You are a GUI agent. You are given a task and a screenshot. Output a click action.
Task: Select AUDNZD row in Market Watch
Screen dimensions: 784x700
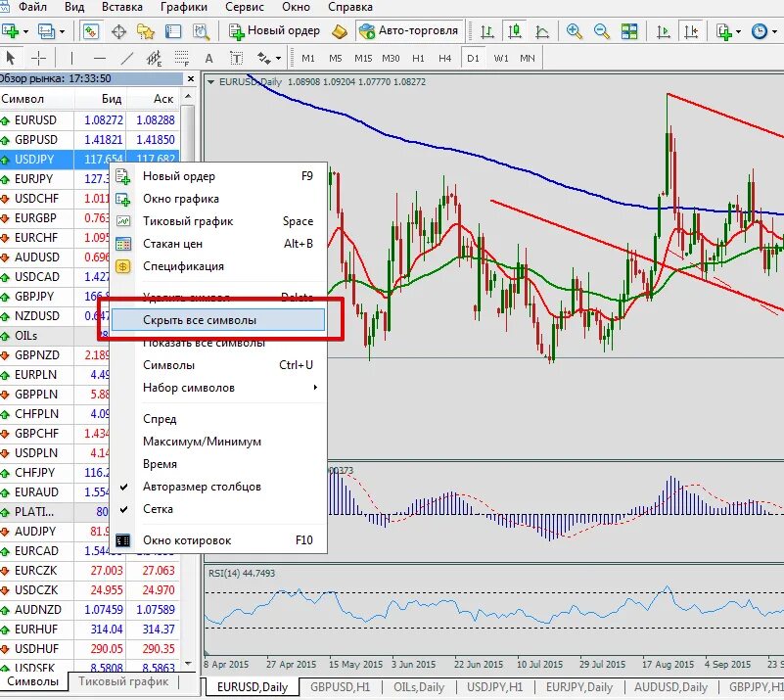(x=89, y=610)
